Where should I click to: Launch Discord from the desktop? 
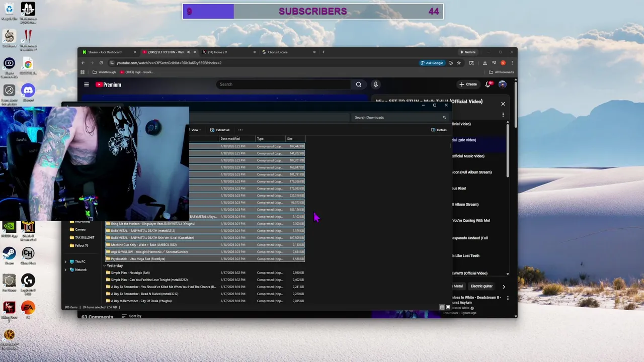tap(28, 93)
